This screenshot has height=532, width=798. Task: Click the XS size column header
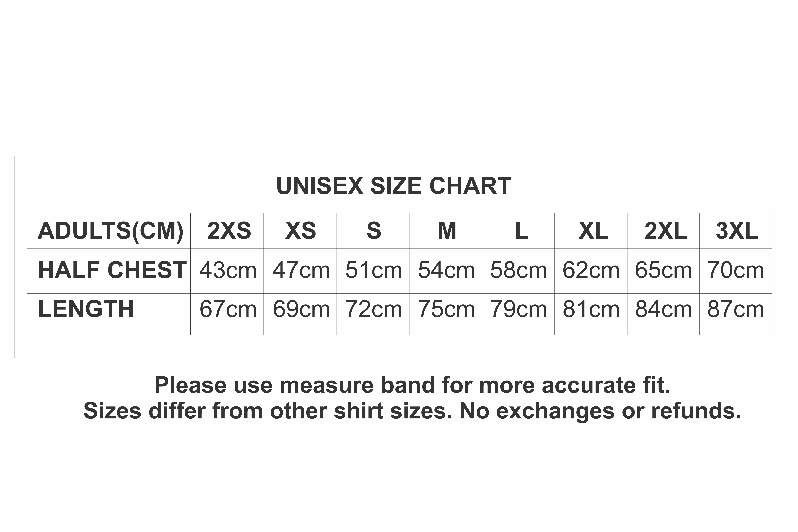pyautogui.click(x=300, y=231)
